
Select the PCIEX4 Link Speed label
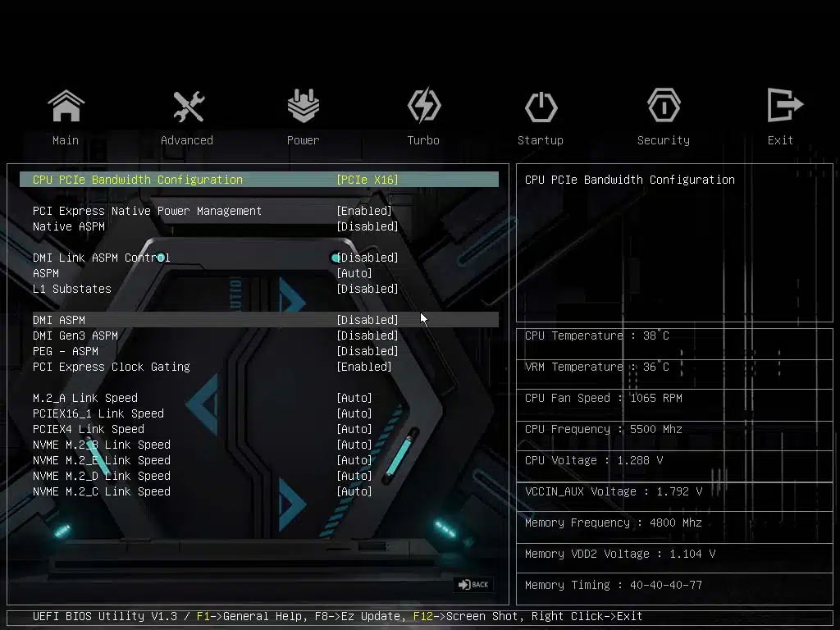tap(89, 429)
